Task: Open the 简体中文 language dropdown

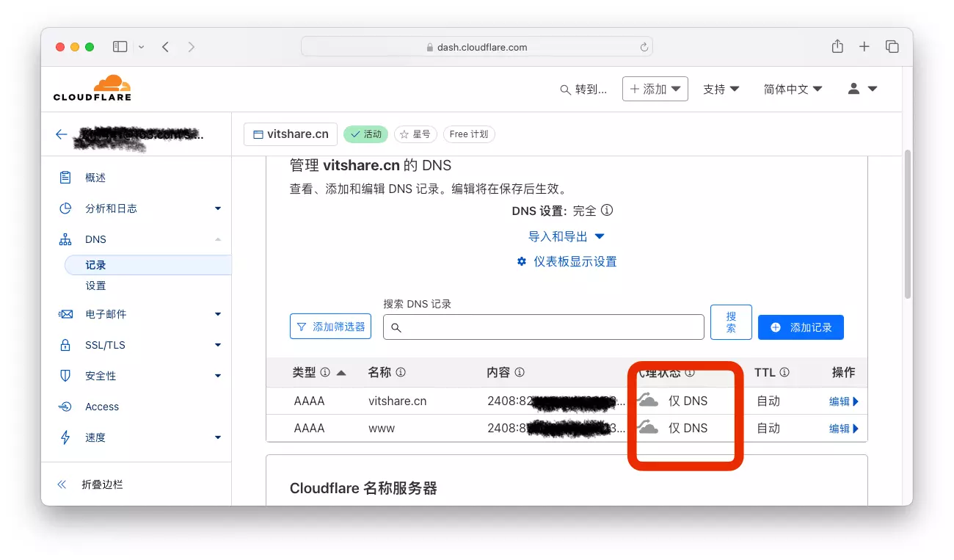Action: (x=793, y=89)
